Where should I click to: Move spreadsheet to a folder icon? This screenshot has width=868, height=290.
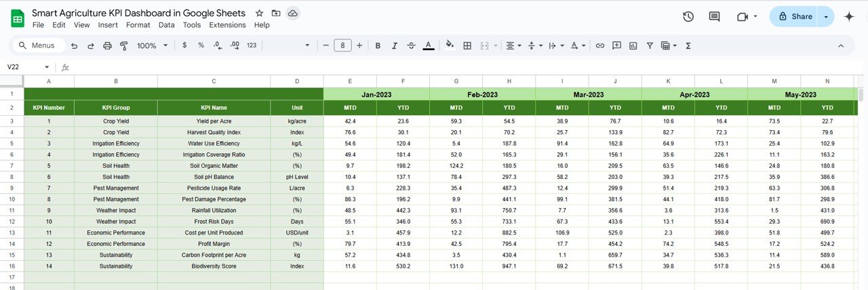click(x=276, y=14)
